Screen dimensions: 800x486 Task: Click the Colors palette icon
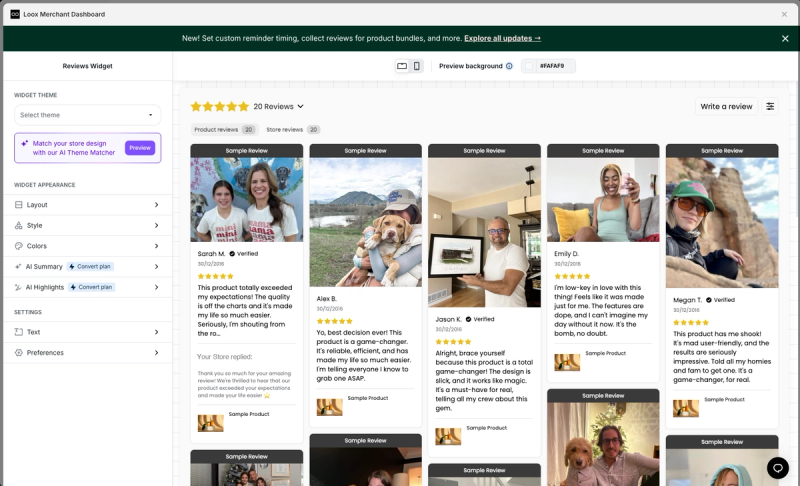[18, 246]
